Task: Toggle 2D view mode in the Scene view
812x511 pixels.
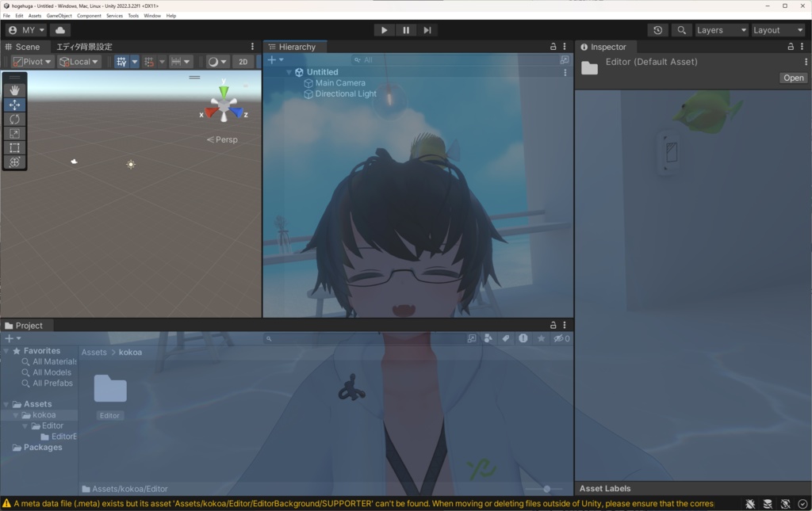Action: coord(243,61)
